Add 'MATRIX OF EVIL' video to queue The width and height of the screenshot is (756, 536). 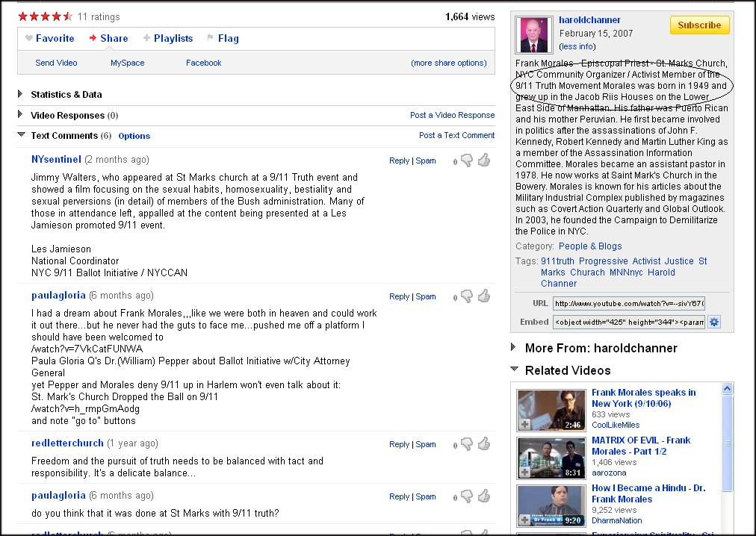(x=524, y=472)
